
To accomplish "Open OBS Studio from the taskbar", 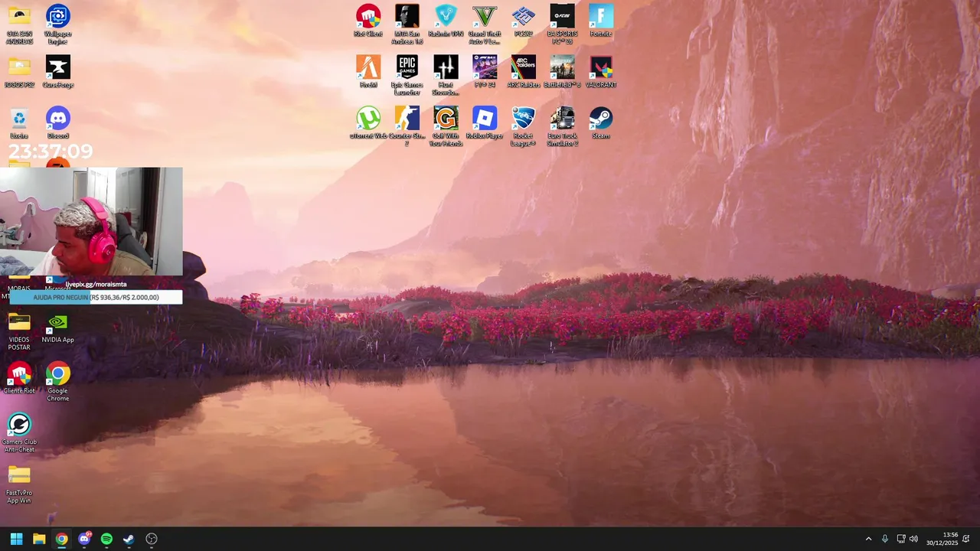I will click(152, 539).
